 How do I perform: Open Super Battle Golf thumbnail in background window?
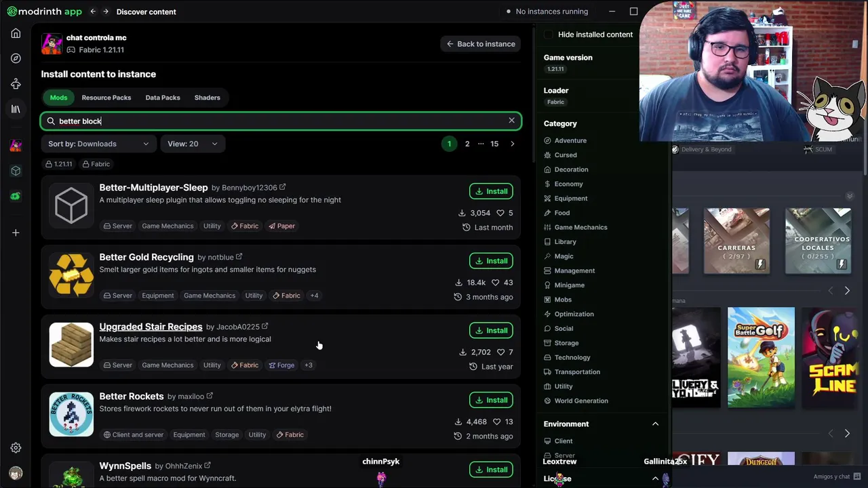tap(761, 357)
